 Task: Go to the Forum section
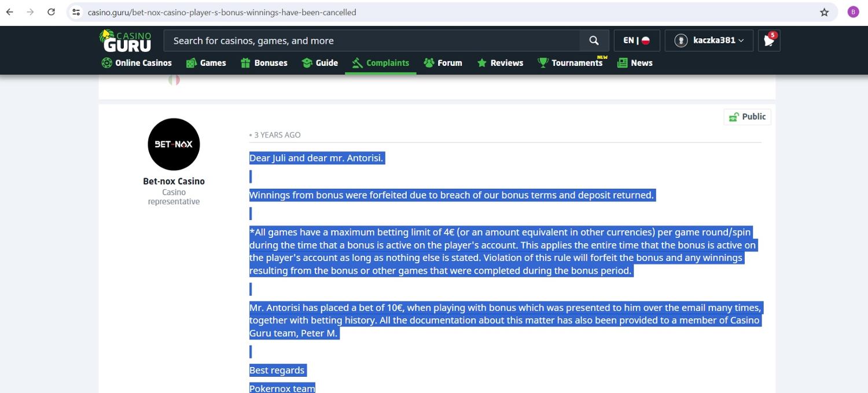pos(443,63)
